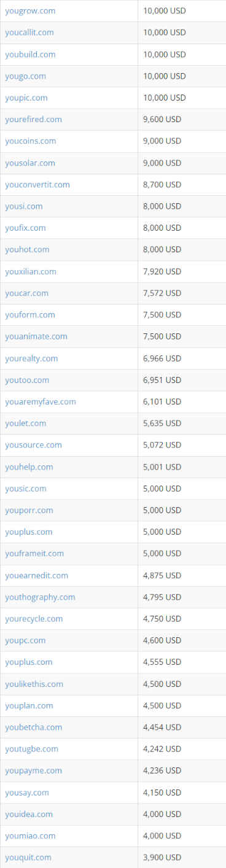Select the youxilian.com domain

31,271
